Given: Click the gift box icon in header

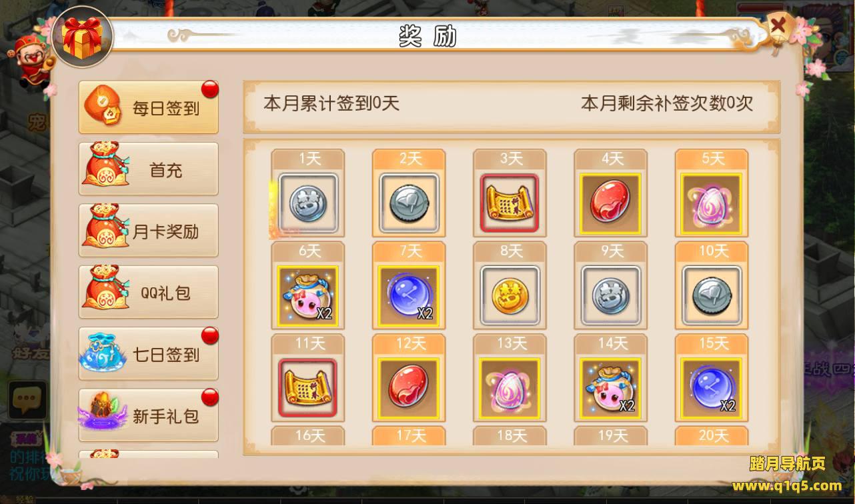Looking at the screenshot, I should 82,37.
